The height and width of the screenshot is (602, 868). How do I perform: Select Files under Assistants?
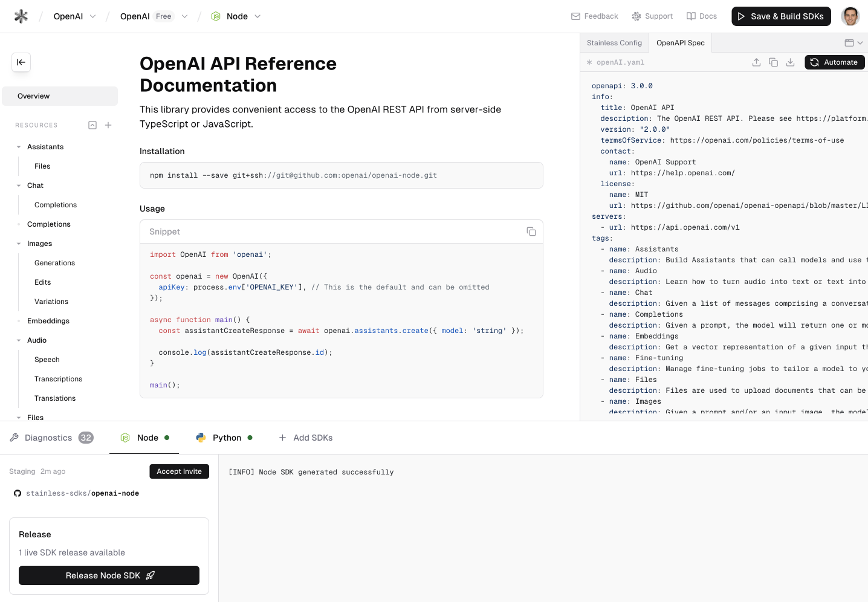(x=42, y=166)
